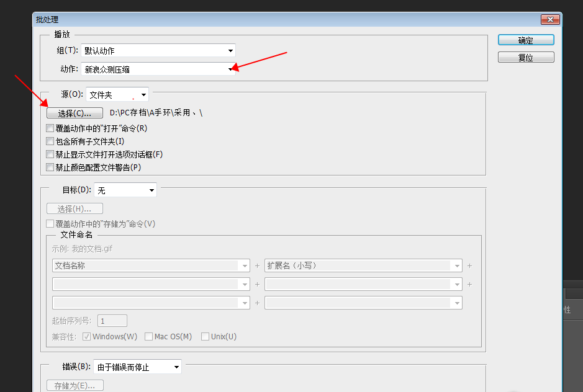583x392 pixels.
Task: Click the 确定 confirm button
Action: pos(525,39)
